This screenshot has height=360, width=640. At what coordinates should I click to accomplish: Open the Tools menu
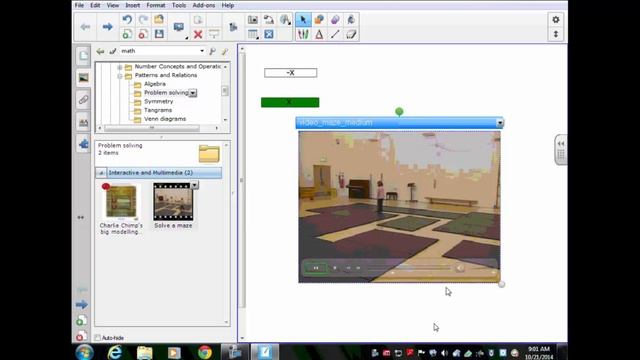point(179,5)
